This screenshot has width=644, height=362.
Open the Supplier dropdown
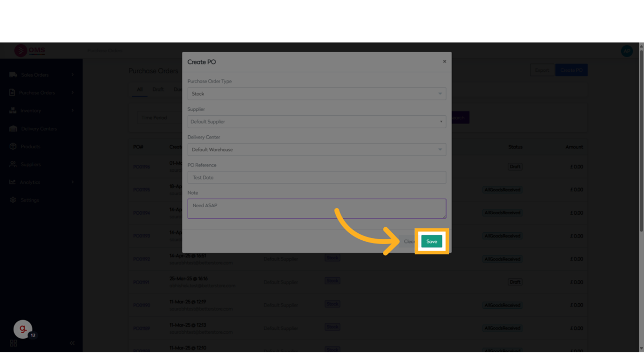(x=317, y=122)
